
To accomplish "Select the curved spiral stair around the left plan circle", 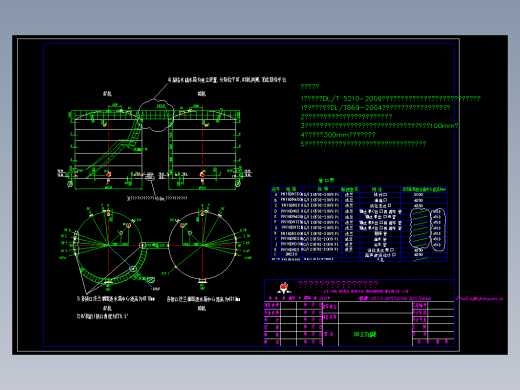I will [x=113, y=267].
